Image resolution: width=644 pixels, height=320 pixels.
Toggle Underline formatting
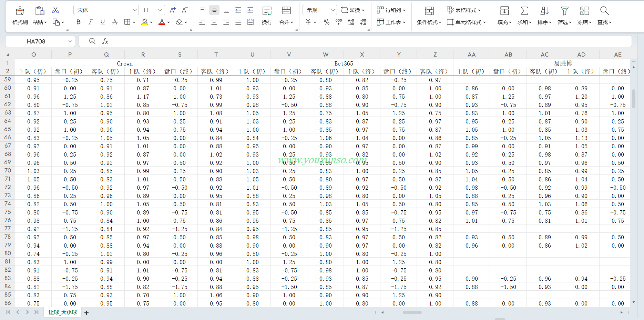coord(102,22)
